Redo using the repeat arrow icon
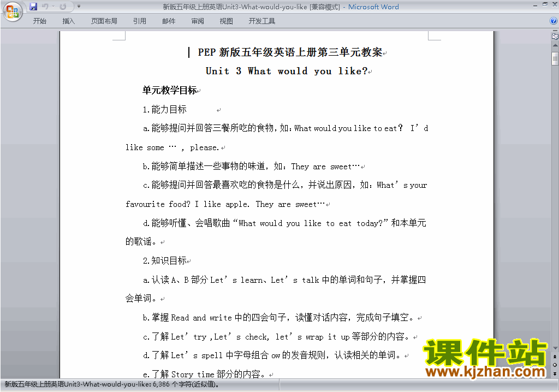Image resolution: width=559 pixels, height=392 pixels. coord(63,7)
